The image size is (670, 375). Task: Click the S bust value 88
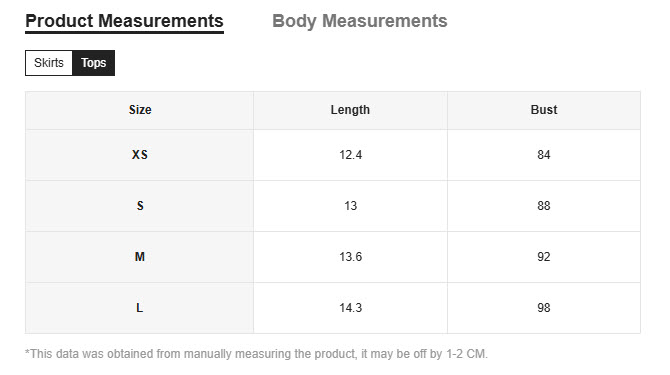[544, 206]
